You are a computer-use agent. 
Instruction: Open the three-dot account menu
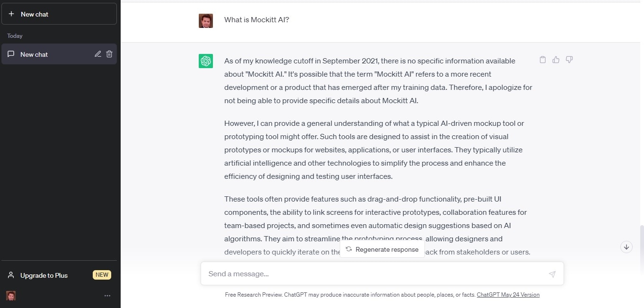point(107,296)
